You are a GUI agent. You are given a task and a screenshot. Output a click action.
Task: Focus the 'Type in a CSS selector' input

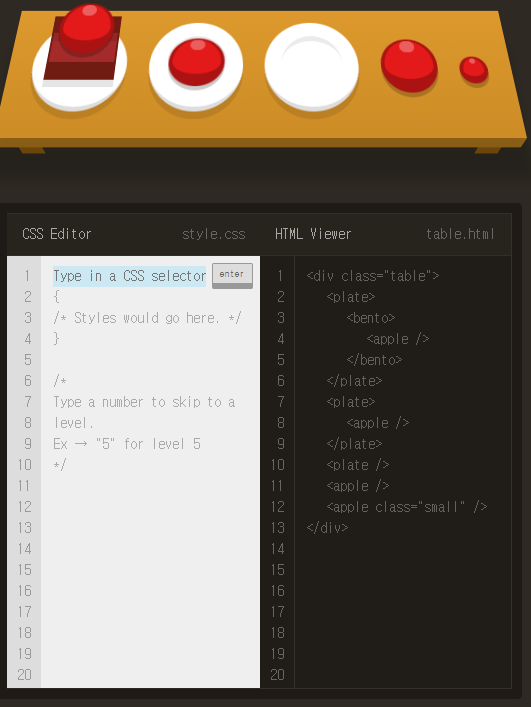tap(129, 276)
